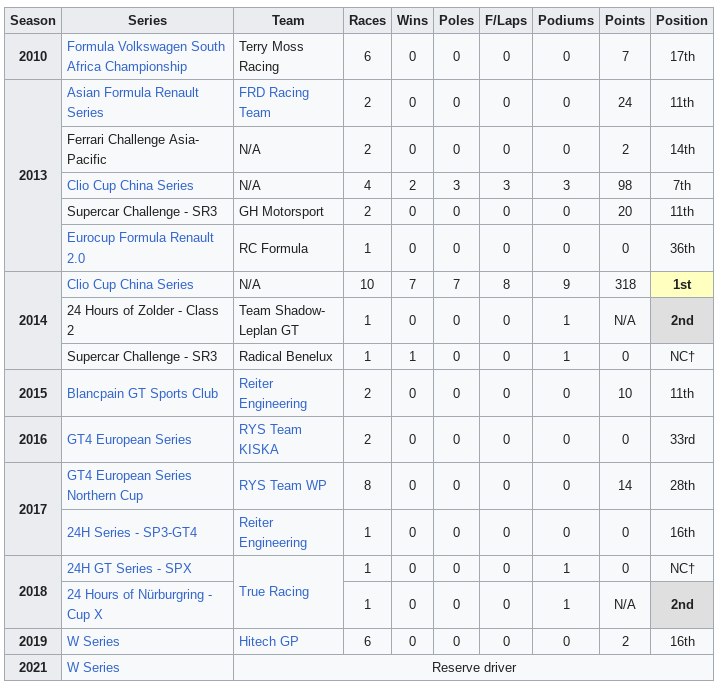
Task: Click Reiter Engineering link in 2015 row
Action: 273,393
